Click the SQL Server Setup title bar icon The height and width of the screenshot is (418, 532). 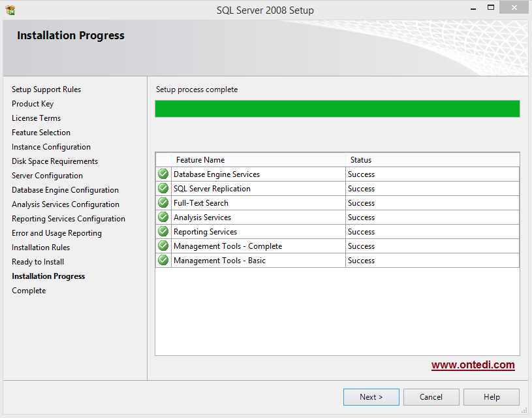(10, 10)
